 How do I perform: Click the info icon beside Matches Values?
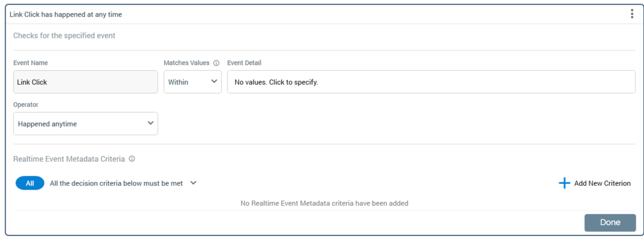(x=216, y=63)
